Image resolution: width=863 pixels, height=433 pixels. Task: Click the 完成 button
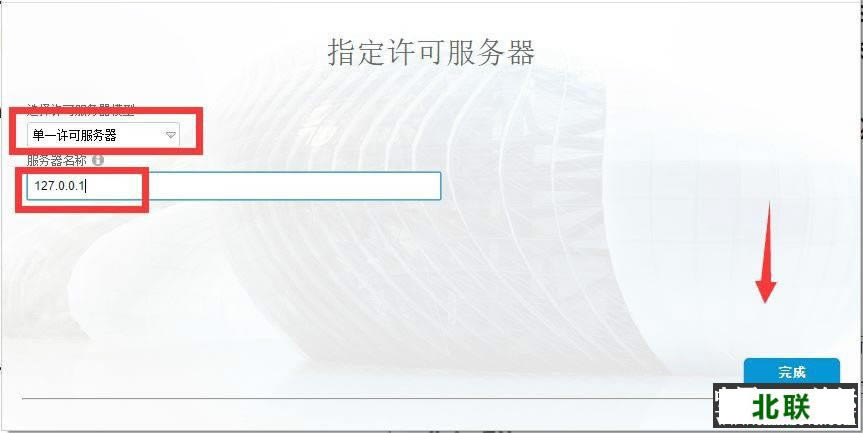pyautogui.click(x=791, y=372)
